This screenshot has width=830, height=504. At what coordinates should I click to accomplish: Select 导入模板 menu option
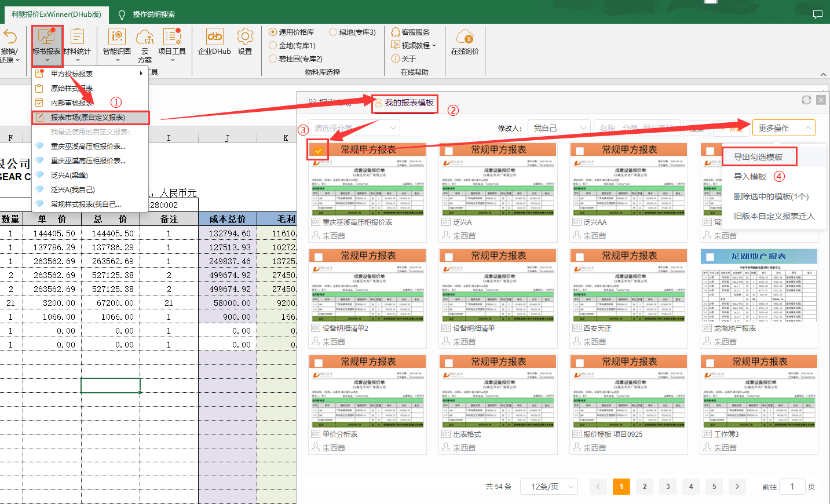point(750,177)
